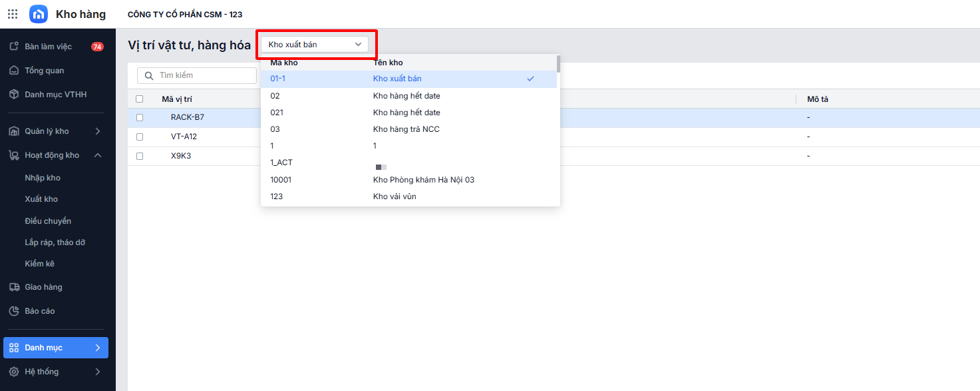The width and height of the screenshot is (980, 391).
Task: Tick the checkbox for VT-A12 row
Action: pos(140,137)
